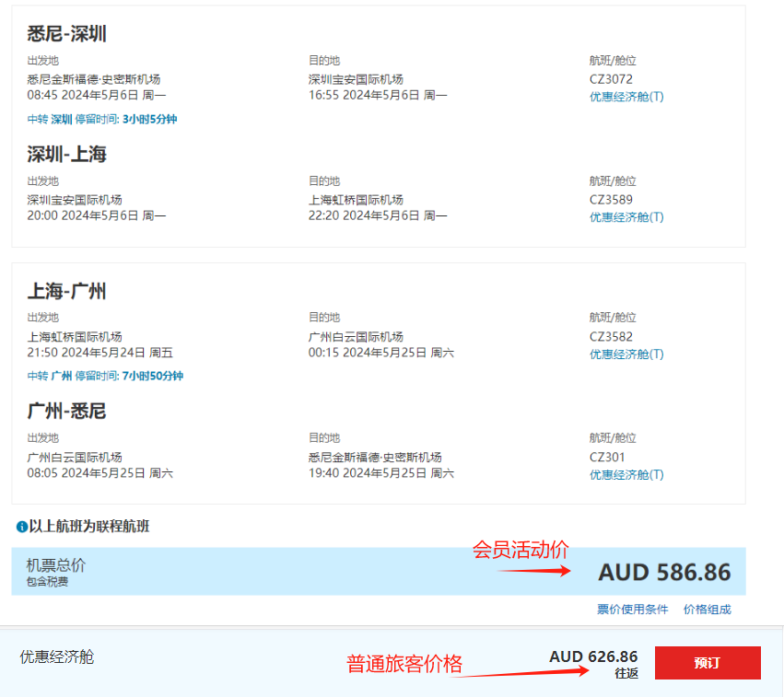Click flight number CZ3072
This screenshot has height=697, width=784.
point(611,79)
